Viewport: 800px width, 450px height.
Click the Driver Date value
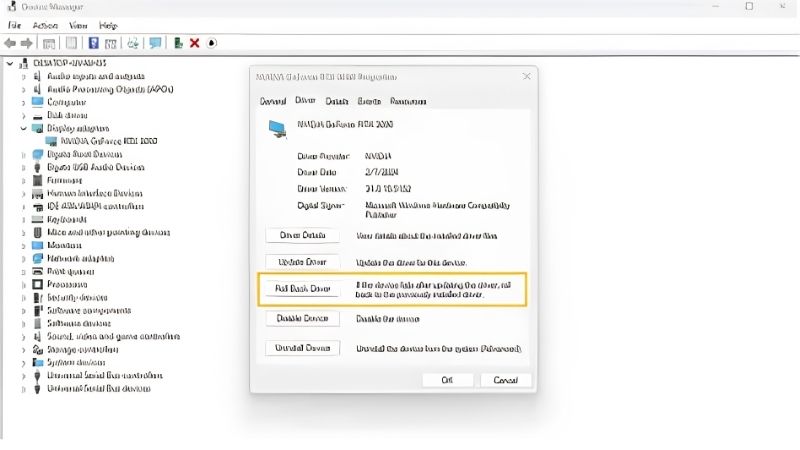(x=382, y=172)
